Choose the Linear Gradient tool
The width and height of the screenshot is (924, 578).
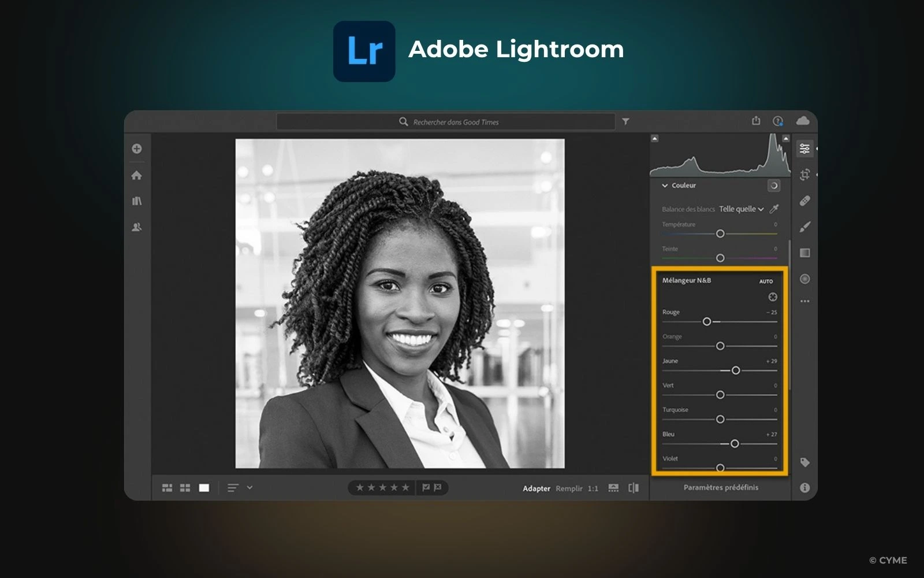(x=804, y=253)
